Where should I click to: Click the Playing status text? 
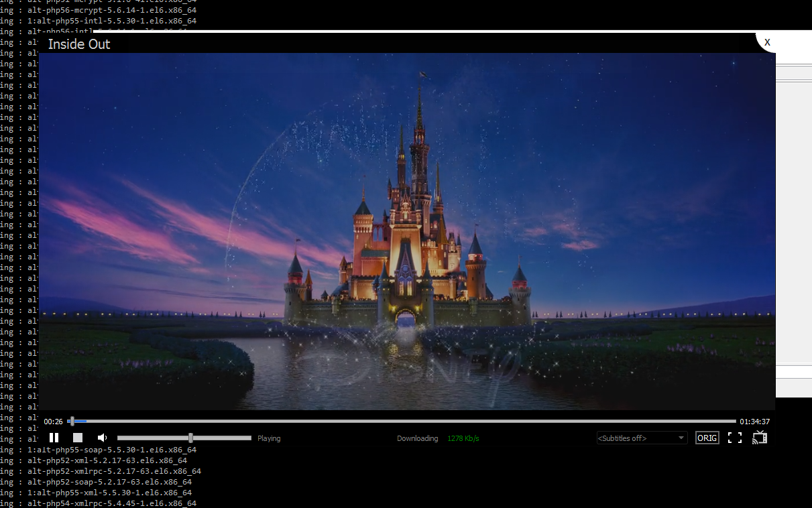coord(269,438)
